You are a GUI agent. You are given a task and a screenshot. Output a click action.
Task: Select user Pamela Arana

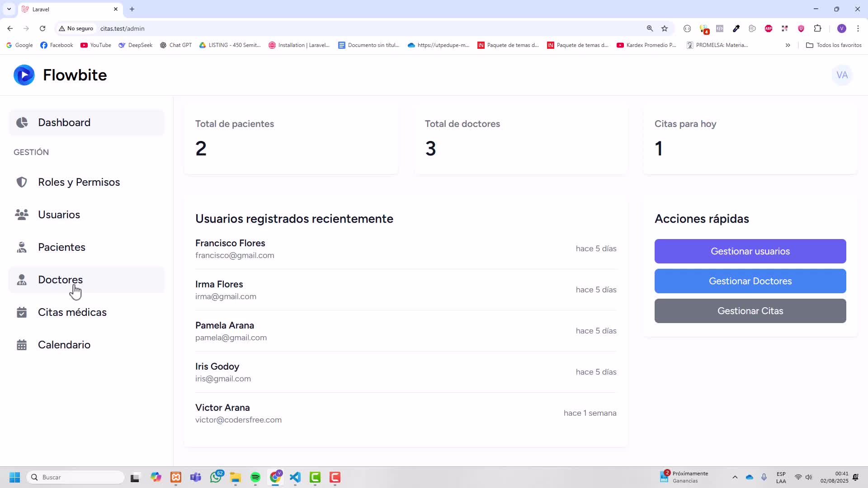(225, 325)
